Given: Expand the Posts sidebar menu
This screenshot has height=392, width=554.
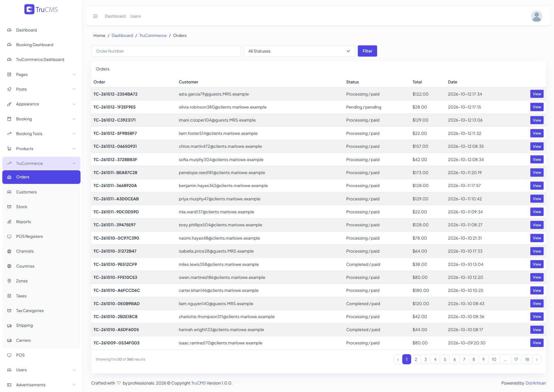Looking at the screenshot, I should coord(41,89).
